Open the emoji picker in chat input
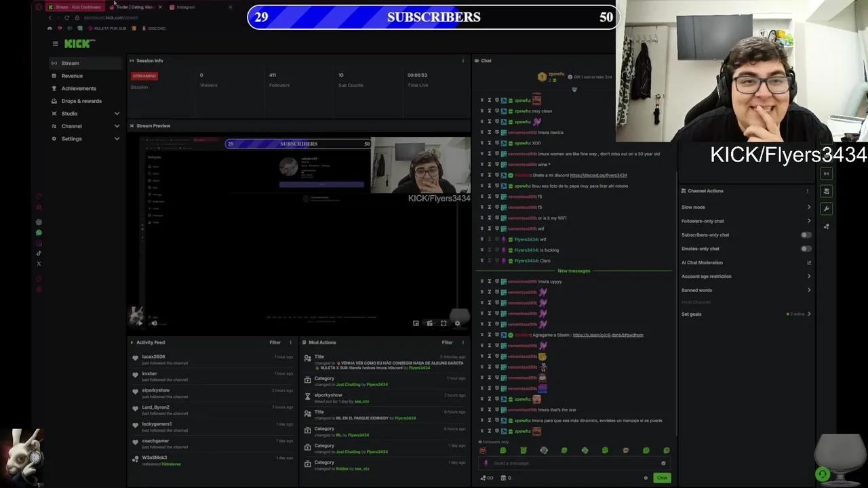This screenshot has width=868, height=488. coord(663,463)
